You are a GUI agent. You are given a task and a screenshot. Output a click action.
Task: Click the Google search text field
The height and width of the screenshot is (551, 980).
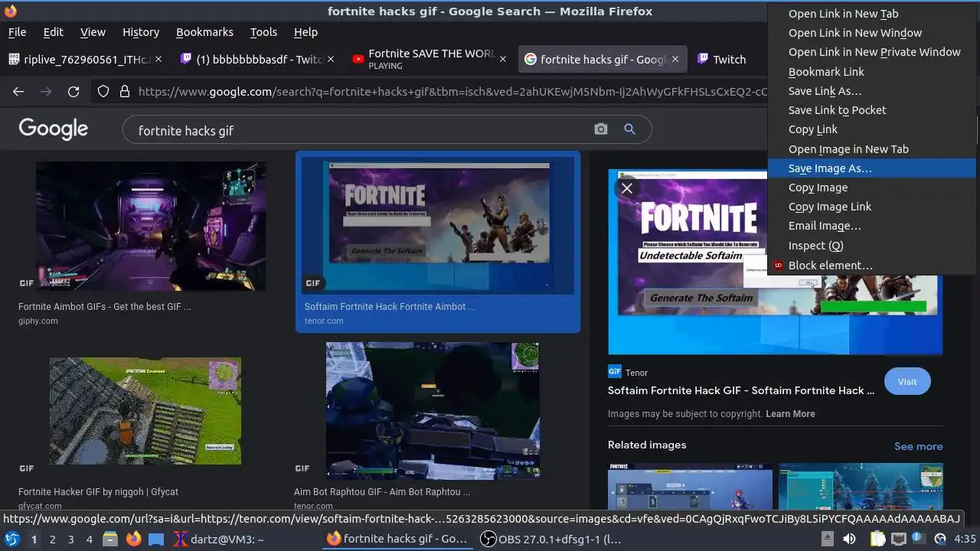[x=360, y=130]
